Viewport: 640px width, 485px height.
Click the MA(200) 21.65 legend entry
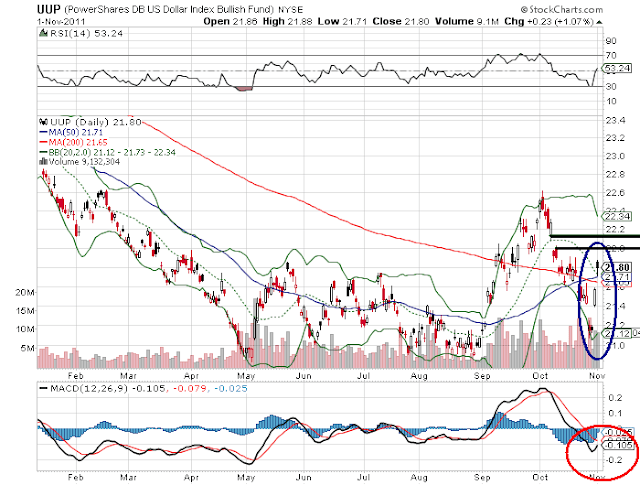(x=78, y=142)
